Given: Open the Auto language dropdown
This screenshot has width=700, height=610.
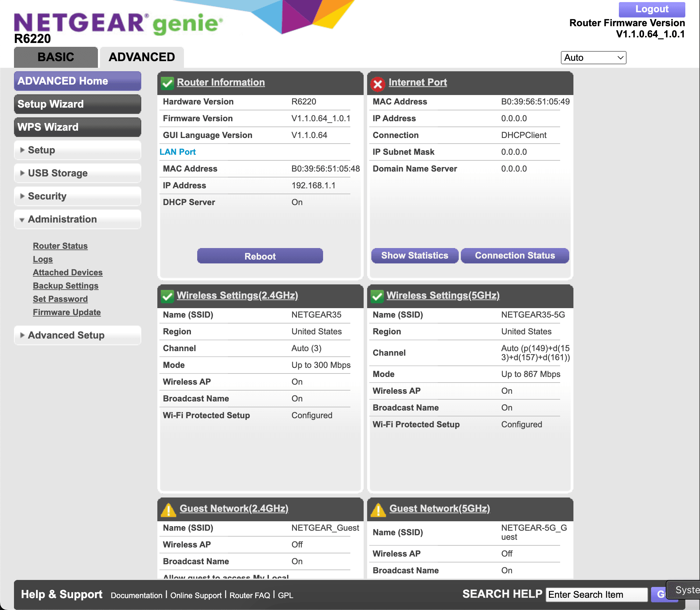Looking at the screenshot, I should point(593,58).
